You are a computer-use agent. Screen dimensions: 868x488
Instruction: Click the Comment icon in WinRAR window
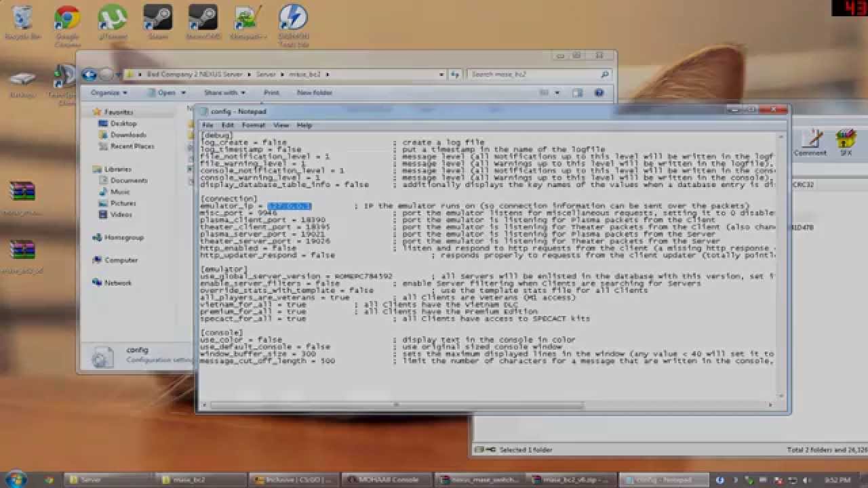click(x=810, y=142)
